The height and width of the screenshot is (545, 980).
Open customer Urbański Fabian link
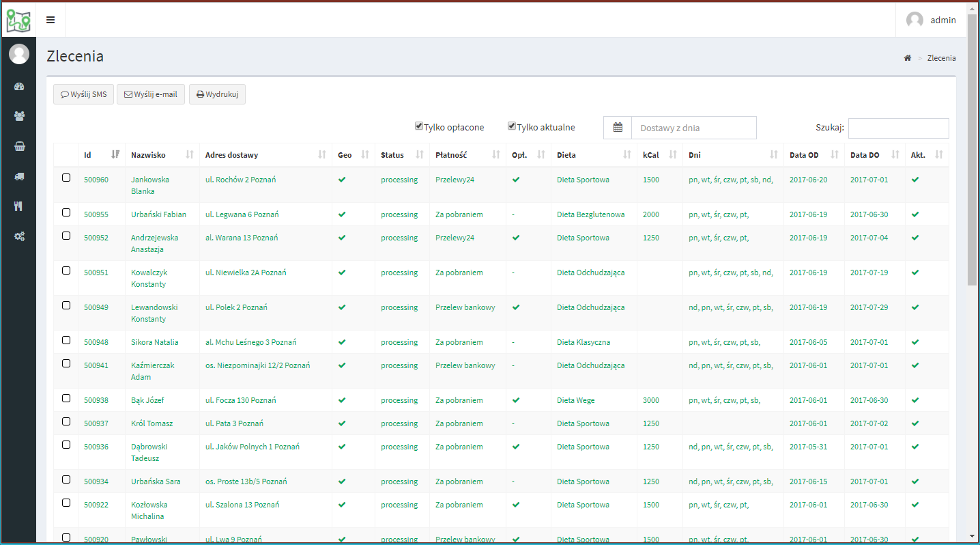pos(158,214)
